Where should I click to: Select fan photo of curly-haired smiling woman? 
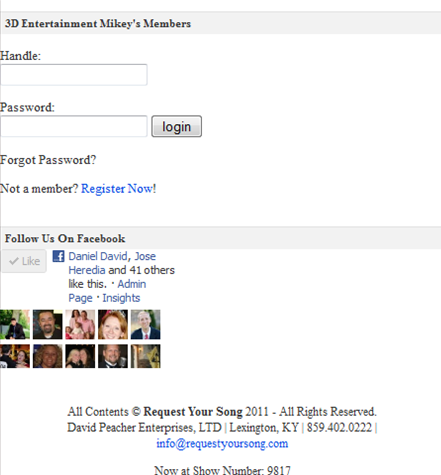point(47,356)
